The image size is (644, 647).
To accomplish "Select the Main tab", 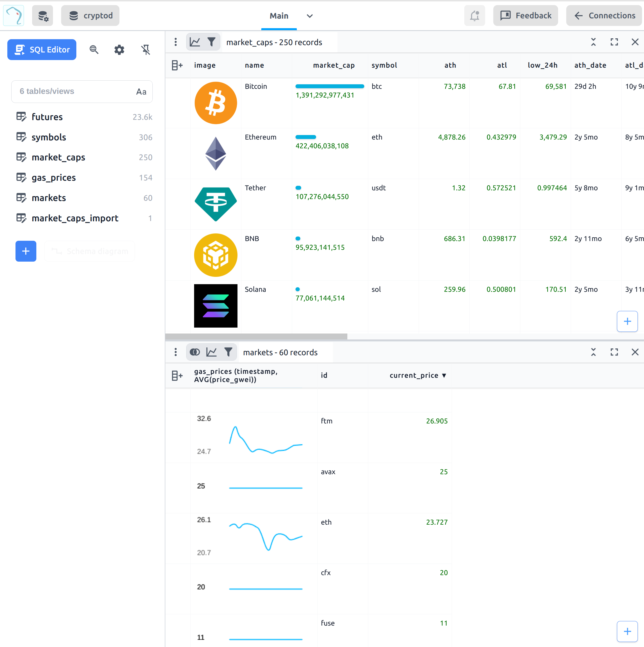I will [279, 16].
